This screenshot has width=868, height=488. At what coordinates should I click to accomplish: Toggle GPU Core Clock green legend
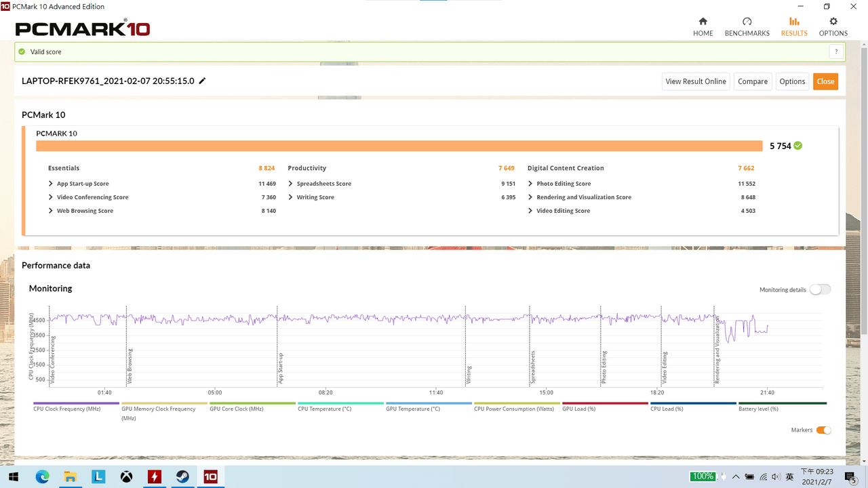(252, 407)
